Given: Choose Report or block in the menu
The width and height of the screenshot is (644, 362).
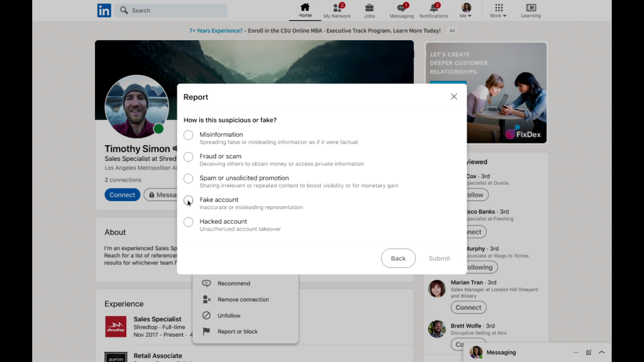Looking at the screenshot, I should [x=237, y=331].
